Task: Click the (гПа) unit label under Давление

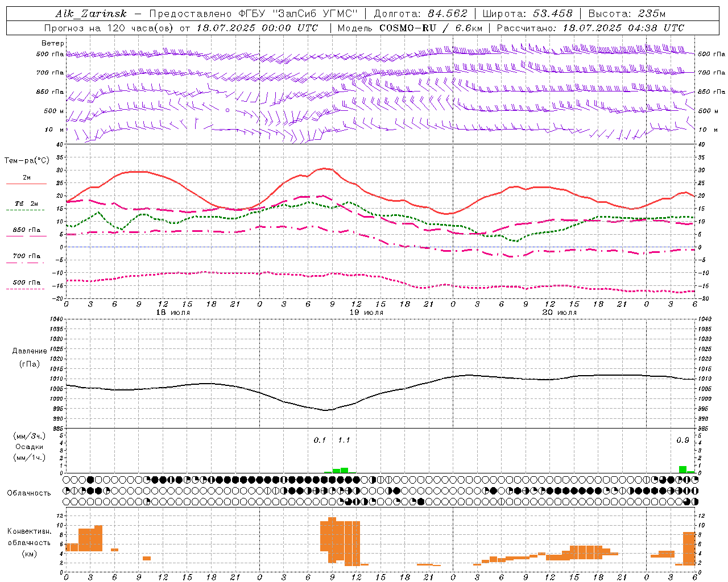Action: [30, 364]
